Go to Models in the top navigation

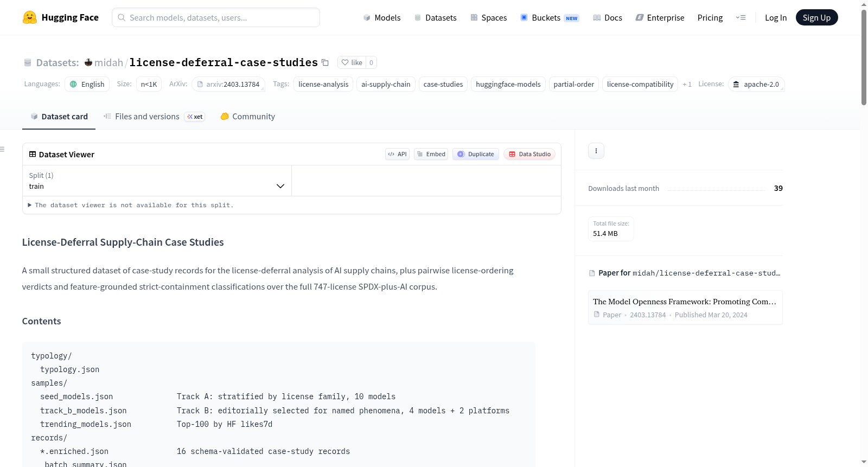point(382,17)
